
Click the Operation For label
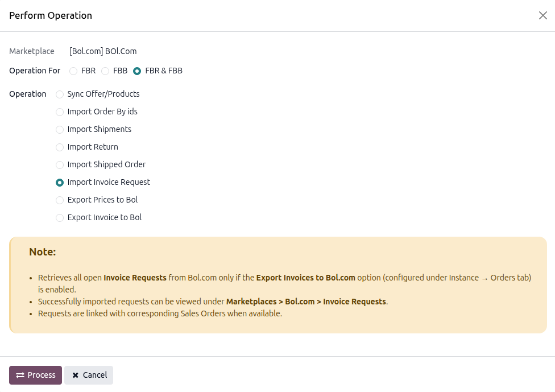(x=35, y=71)
